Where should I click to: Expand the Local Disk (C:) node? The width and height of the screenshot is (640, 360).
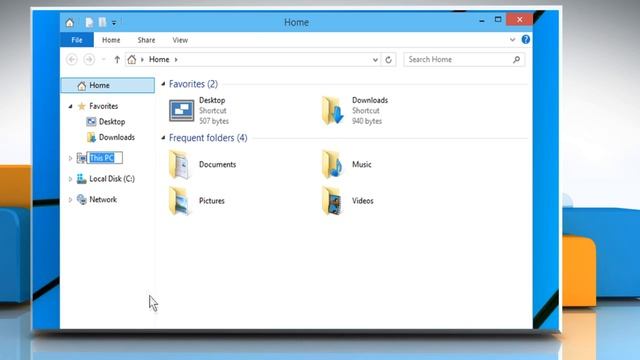(70, 179)
